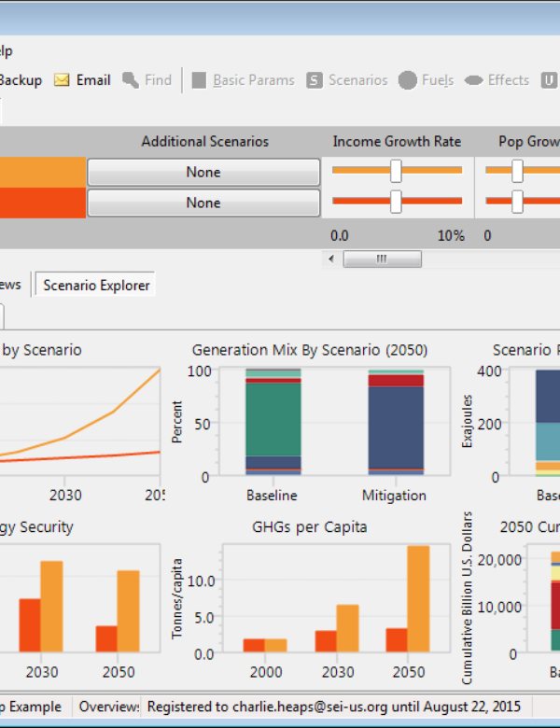Click the Email envelope icon
This screenshot has height=728, width=560.
pyautogui.click(x=62, y=80)
